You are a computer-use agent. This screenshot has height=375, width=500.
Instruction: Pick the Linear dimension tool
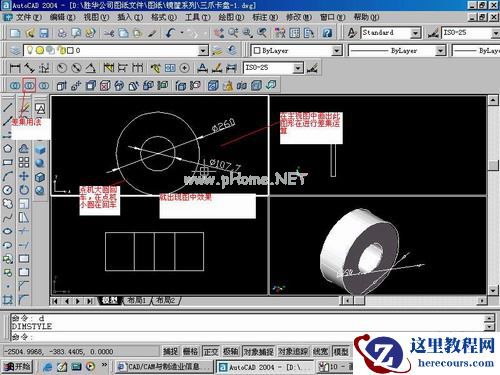coord(15,68)
